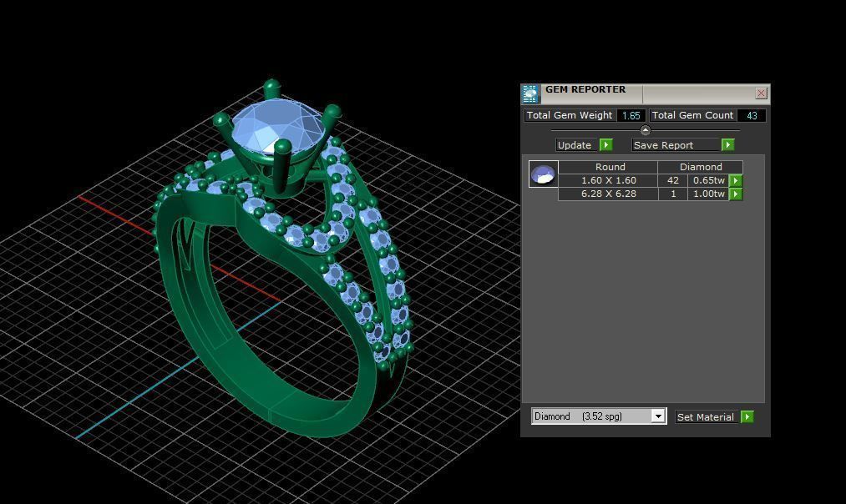Collapse the panel with the round up-arrow toggle
846x504 pixels.
(x=646, y=130)
